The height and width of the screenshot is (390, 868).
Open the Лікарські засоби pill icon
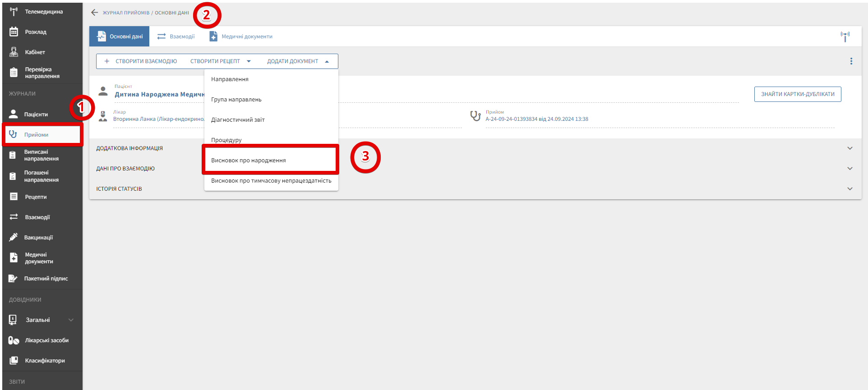pos(14,340)
